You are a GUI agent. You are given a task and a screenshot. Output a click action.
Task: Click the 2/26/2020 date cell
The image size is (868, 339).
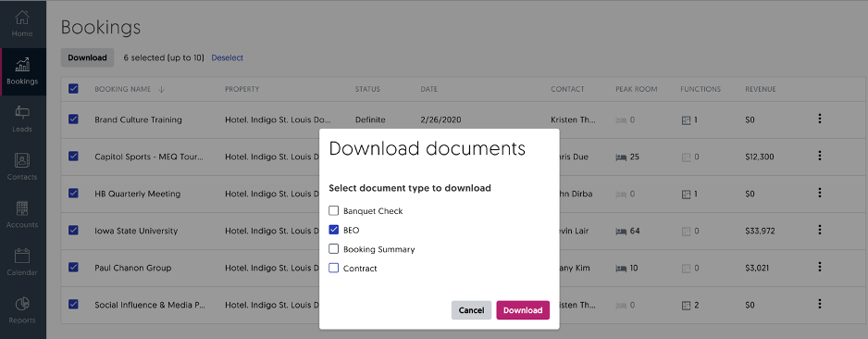[x=440, y=119]
